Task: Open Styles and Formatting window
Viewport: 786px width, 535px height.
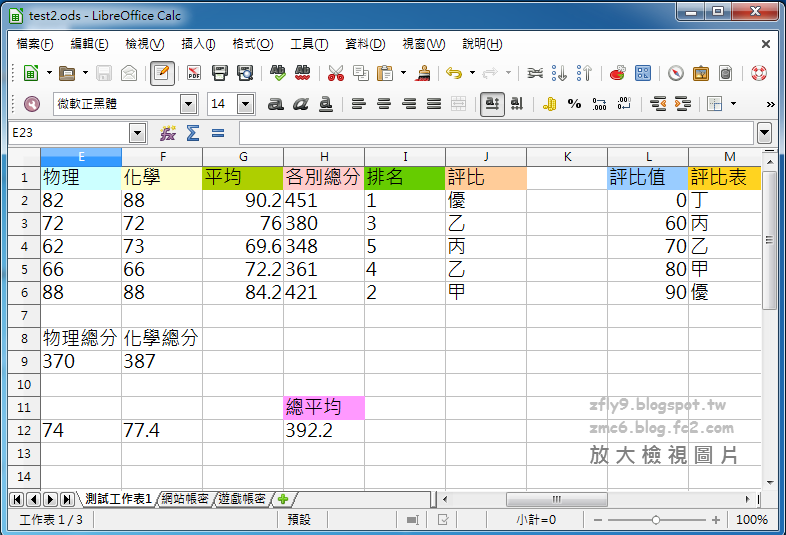Action: pyautogui.click(x=32, y=104)
